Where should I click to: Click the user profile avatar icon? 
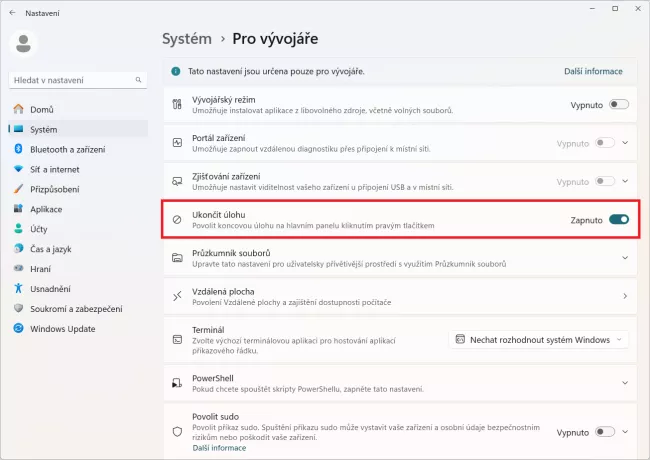click(23, 42)
